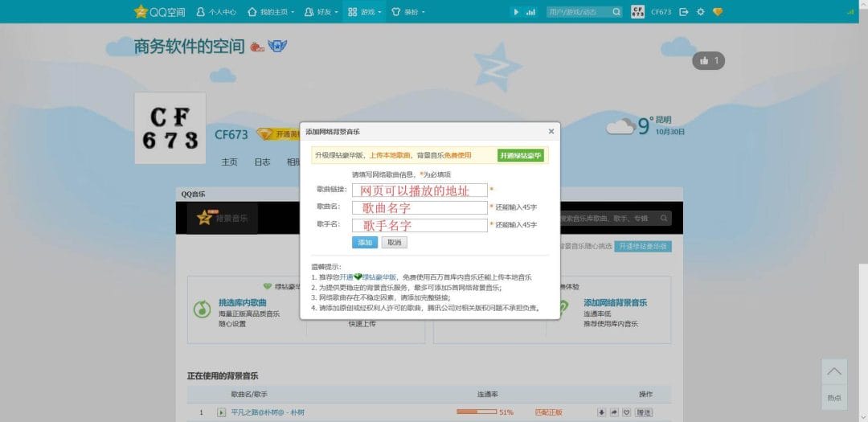Click the download arrow icon for 平凡之路
868x422 pixels.
tap(602, 412)
